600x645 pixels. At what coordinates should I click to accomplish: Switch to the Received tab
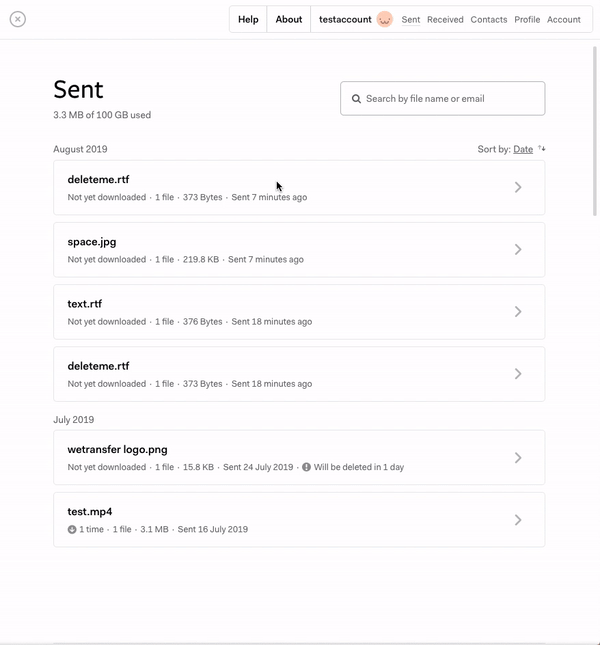point(445,20)
